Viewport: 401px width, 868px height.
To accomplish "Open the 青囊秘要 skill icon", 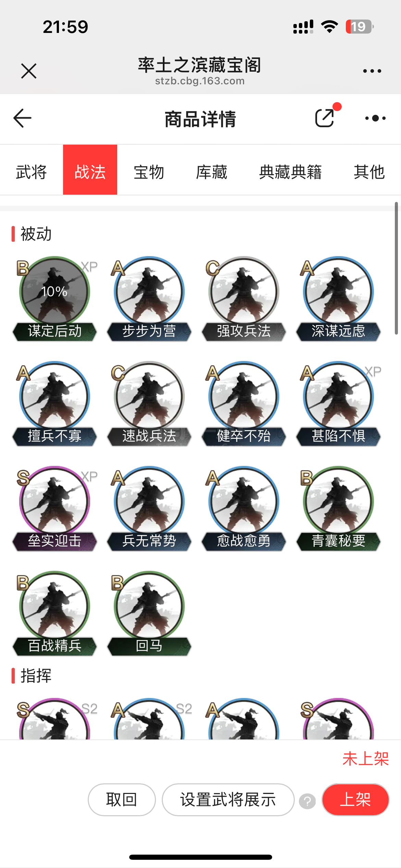I will tap(338, 508).
